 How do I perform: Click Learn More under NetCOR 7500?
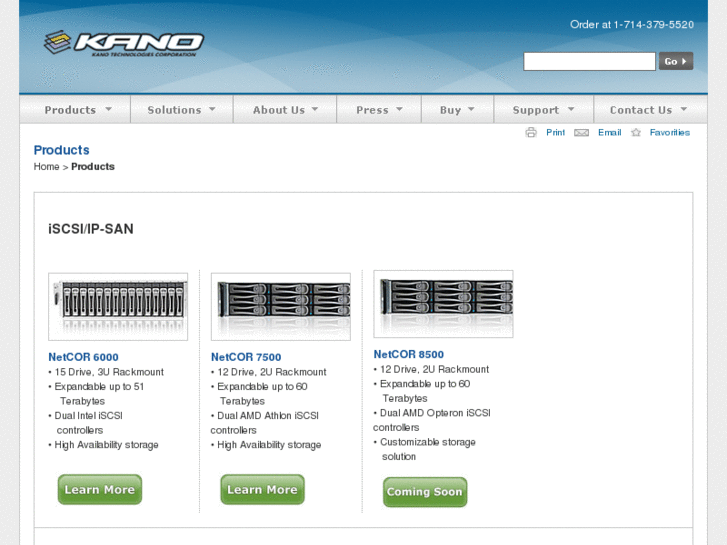tap(262, 490)
